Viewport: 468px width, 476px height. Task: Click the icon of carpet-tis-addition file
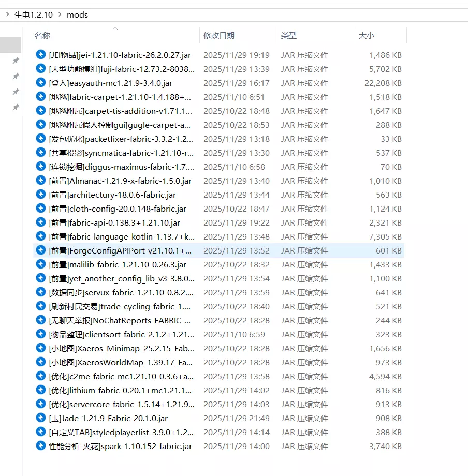41,111
